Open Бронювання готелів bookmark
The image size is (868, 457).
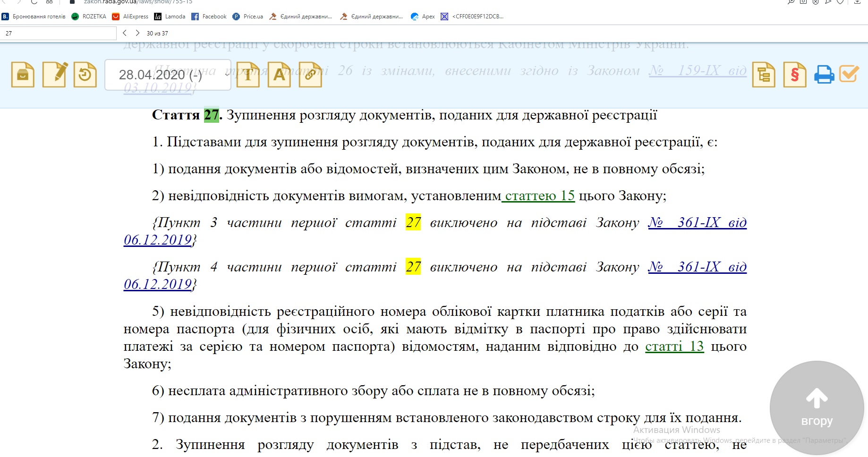click(x=34, y=17)
